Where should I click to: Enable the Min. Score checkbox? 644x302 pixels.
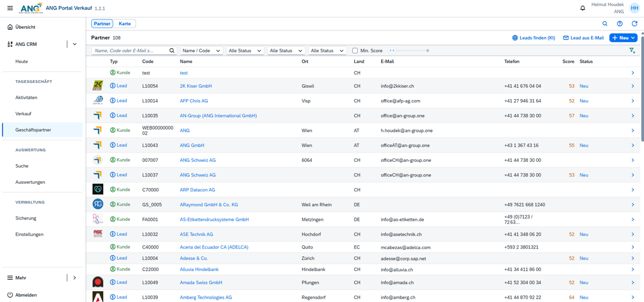point(355,51)
